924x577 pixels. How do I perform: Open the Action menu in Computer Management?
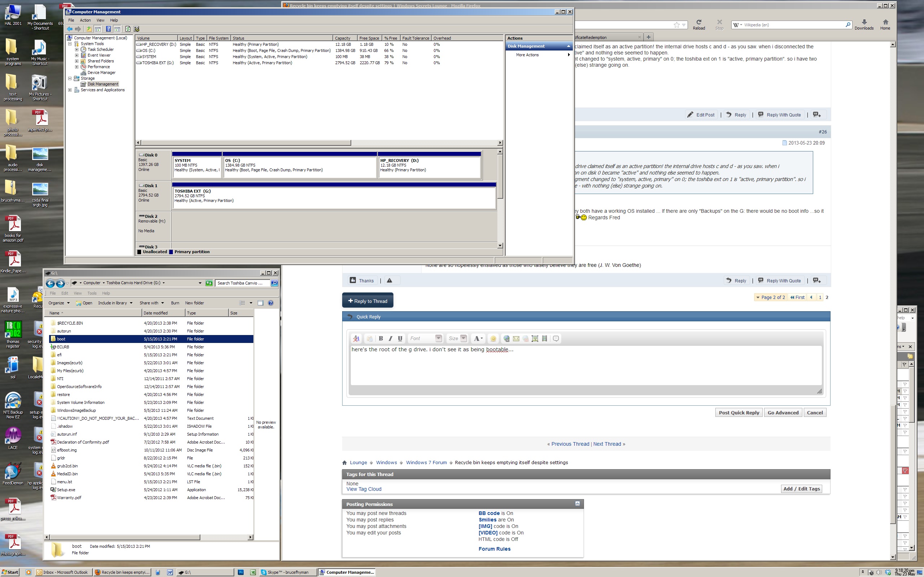point(85,20)
